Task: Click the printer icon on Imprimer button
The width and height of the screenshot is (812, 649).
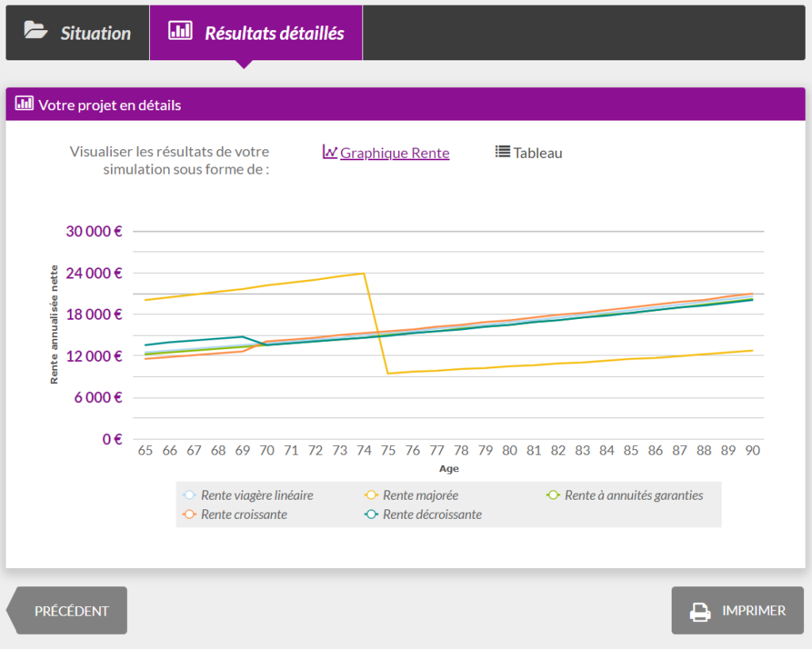Action: [699, 611]
